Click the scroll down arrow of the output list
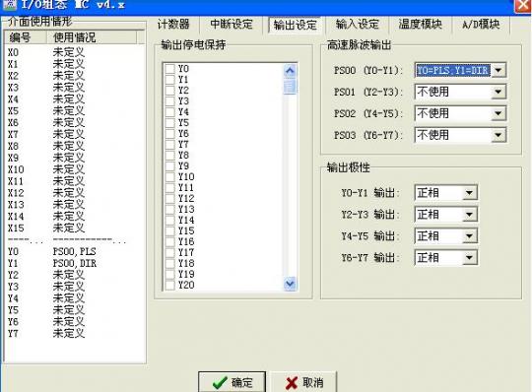This screenshot has width=532, height=392. [x=290, y=284]
